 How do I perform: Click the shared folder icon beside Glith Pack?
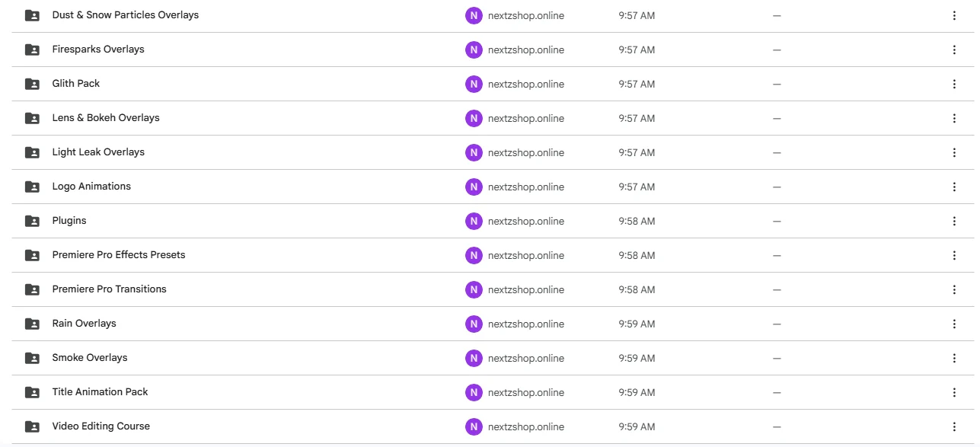tap(31, 84)
